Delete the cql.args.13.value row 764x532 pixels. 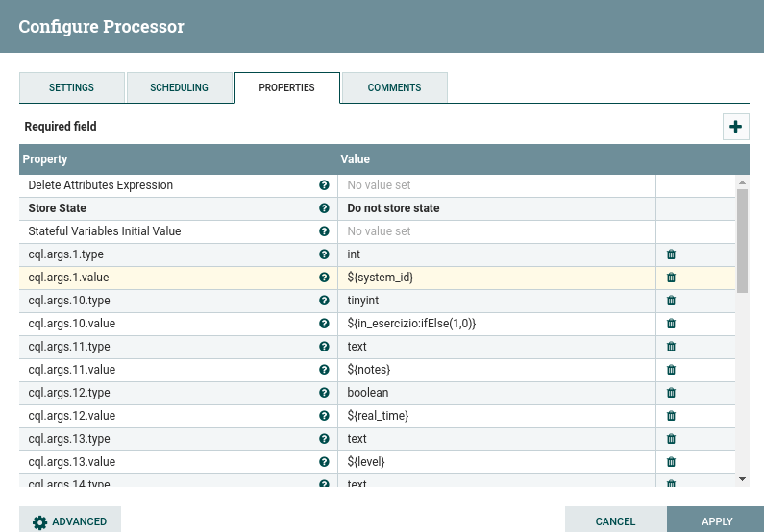(671, 462)
